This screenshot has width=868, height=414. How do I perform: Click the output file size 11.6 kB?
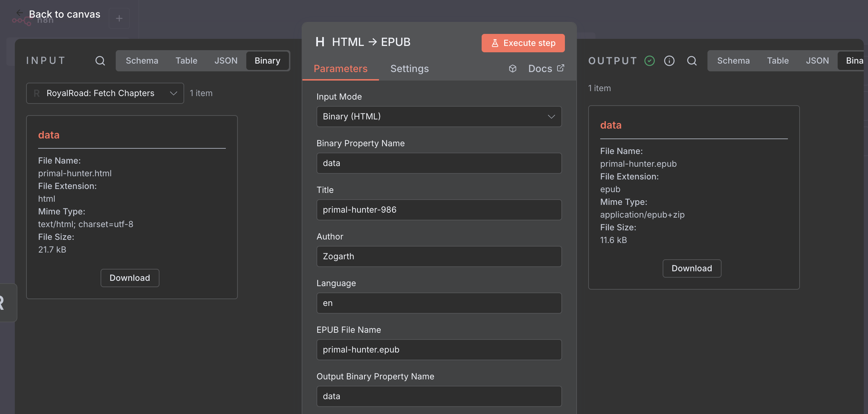614,240
